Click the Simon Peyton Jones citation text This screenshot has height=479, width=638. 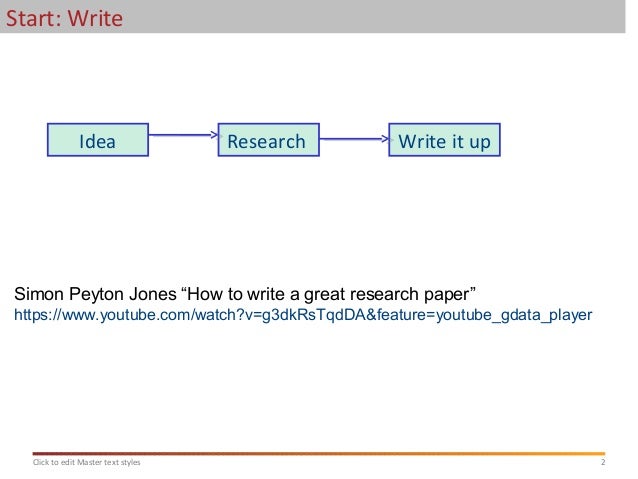(x=245, y=294)
